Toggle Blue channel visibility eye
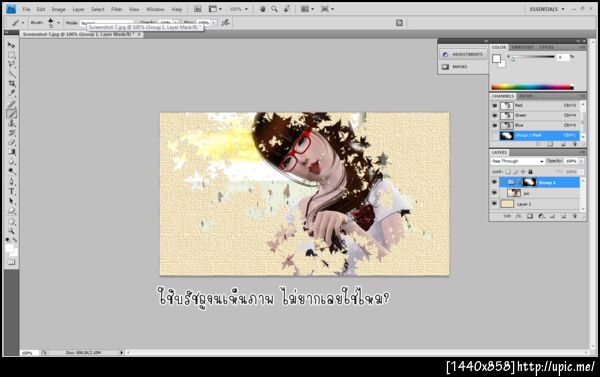The height and width of the screenshot is (377, 600). coord(494,125)
